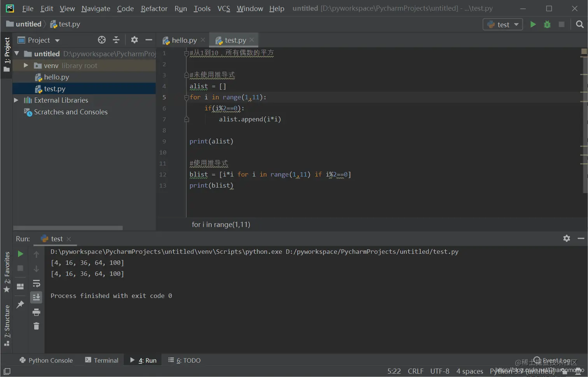Expand the venv folder

[26, 65]
